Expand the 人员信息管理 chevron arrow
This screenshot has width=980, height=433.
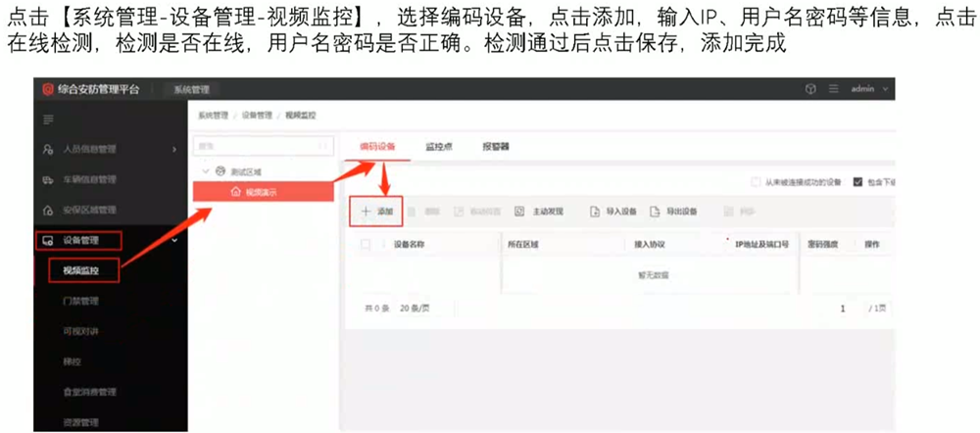(173, 150)
